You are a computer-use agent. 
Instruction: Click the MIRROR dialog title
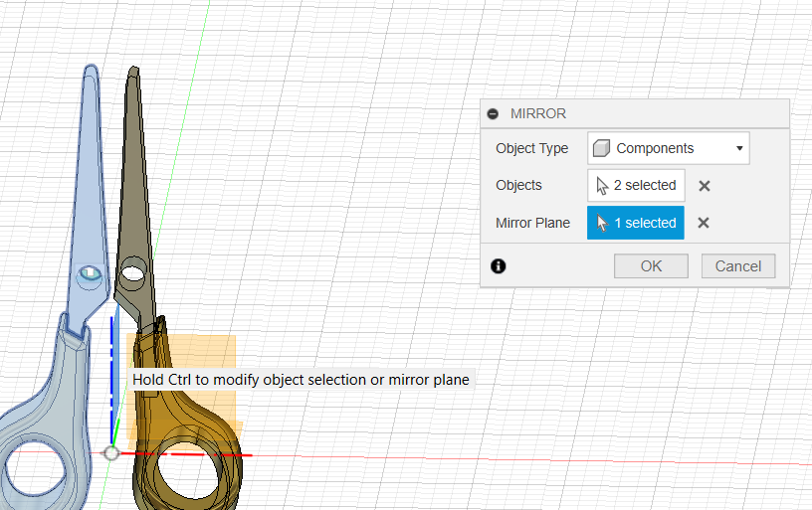click(538, 113)
